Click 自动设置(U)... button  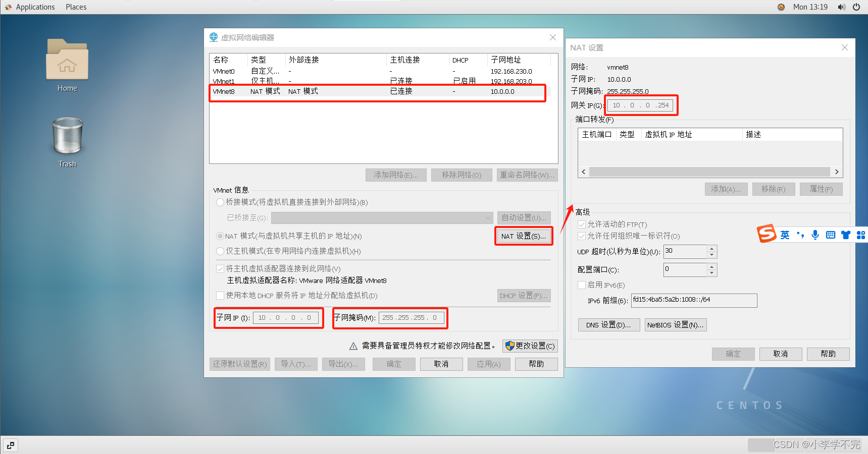click(x=524, y=218)
